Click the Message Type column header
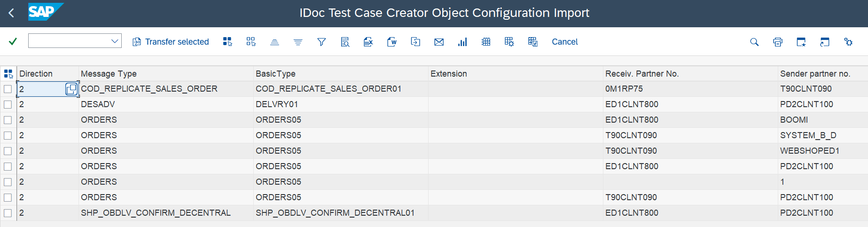Viewport: 868px width, 227px height. [x=109, y=74]
